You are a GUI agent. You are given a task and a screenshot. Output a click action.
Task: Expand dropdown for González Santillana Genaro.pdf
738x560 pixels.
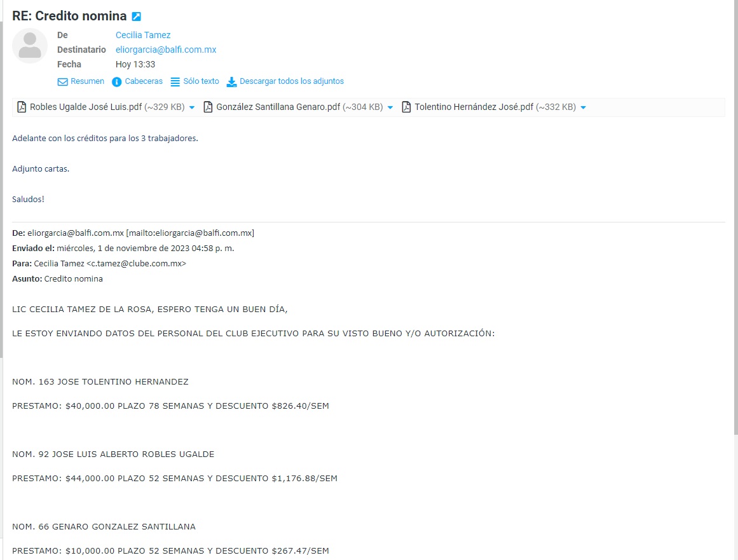point(390,108)
